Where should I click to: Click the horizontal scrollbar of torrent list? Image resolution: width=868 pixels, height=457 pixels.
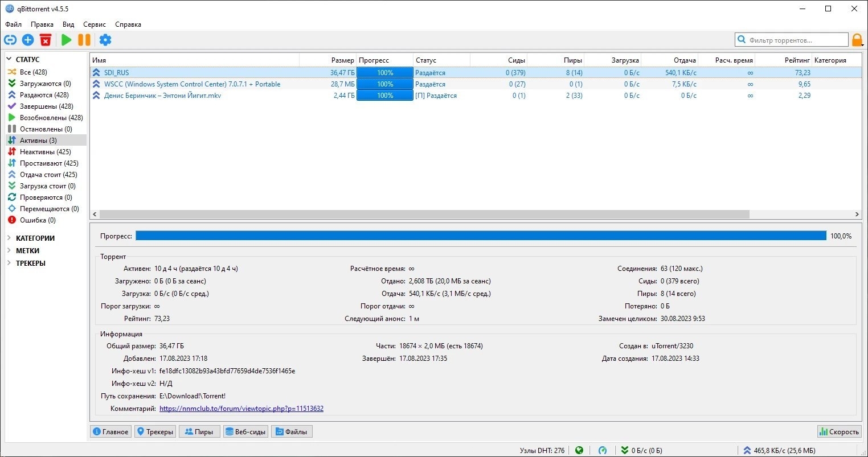(424, 215)
